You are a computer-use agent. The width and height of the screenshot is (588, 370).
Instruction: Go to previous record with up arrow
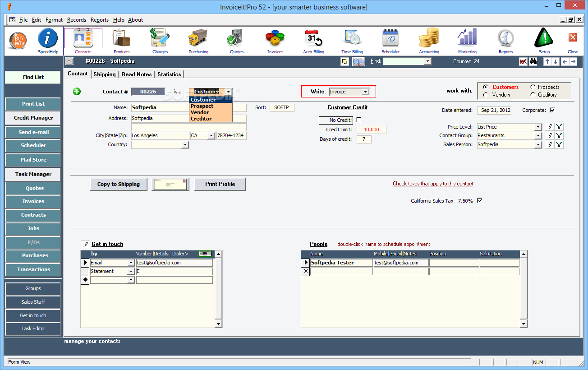[547, 61]
